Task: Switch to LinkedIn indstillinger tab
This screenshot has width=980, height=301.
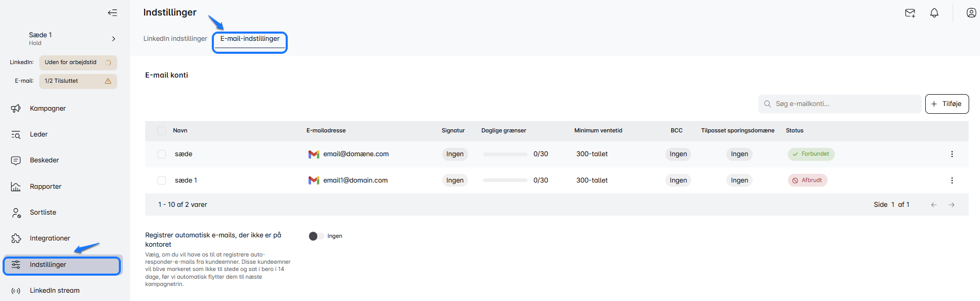Action: point(175,39)
